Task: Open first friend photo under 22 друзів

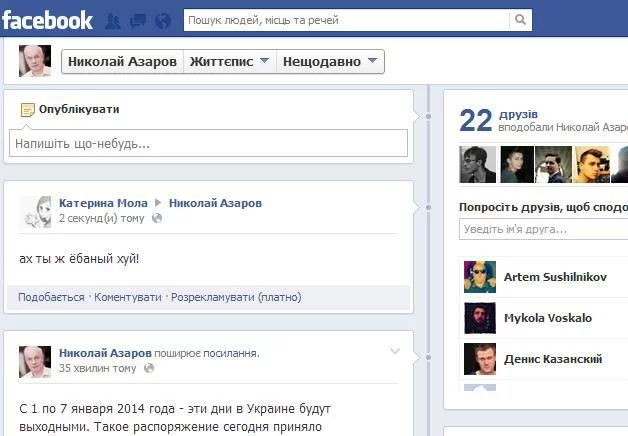Action: 477,164
